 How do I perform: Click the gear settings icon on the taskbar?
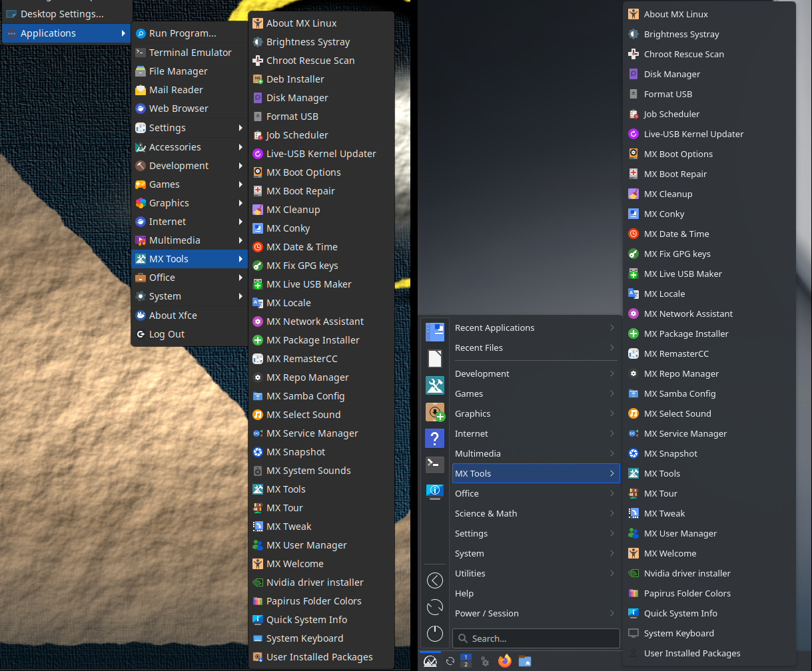coord(485,661)
